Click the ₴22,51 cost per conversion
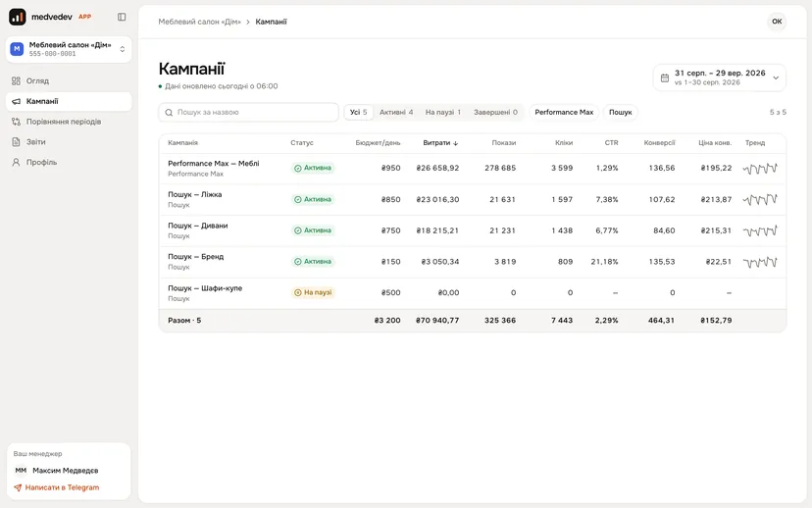Image resolution: width=812 pixels, height=508 pixels. [719, 262]
